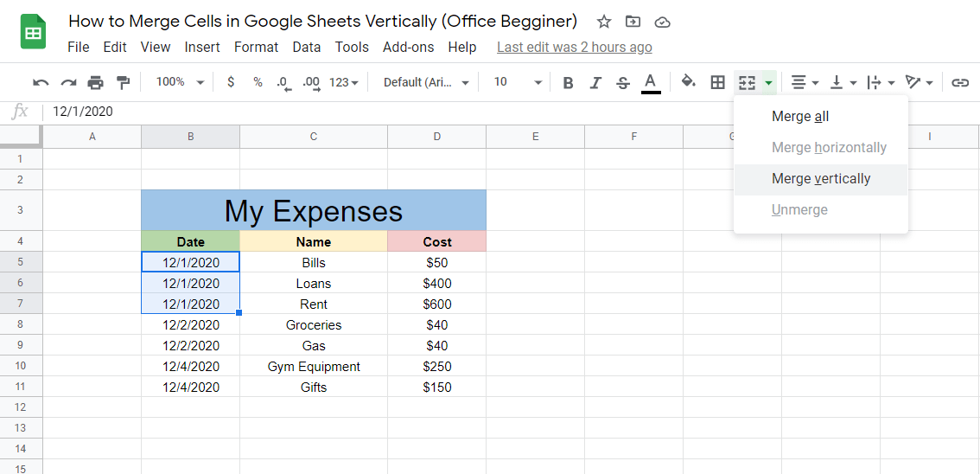Select row 10 header
This screenshot has width=980, height=474.
pos(21,366)
